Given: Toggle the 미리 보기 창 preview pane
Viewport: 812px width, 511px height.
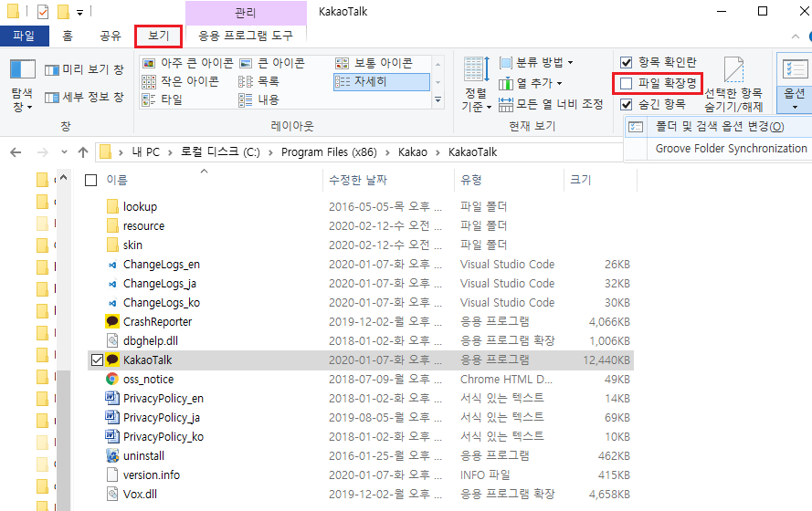Looking at the screenshot, I should point(84,70).
